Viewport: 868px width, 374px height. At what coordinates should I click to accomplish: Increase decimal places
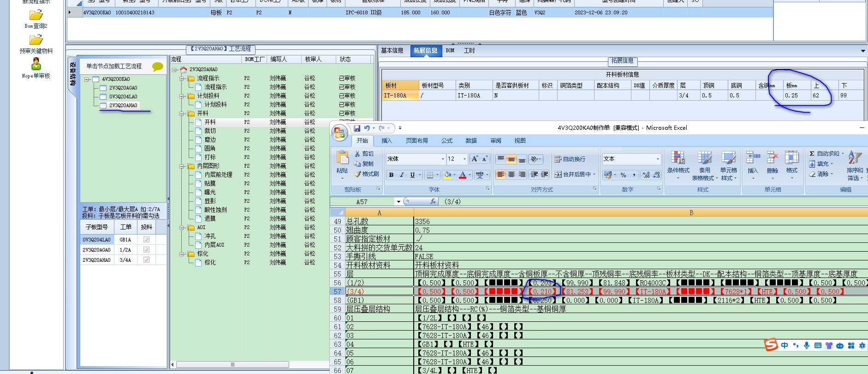point(646,175)
